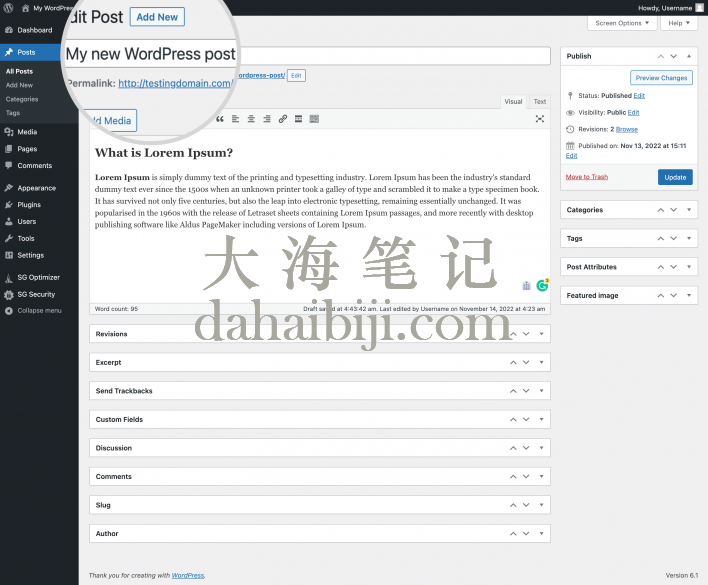
Task: Select All Posts submenu item
Action: (19, 71)
